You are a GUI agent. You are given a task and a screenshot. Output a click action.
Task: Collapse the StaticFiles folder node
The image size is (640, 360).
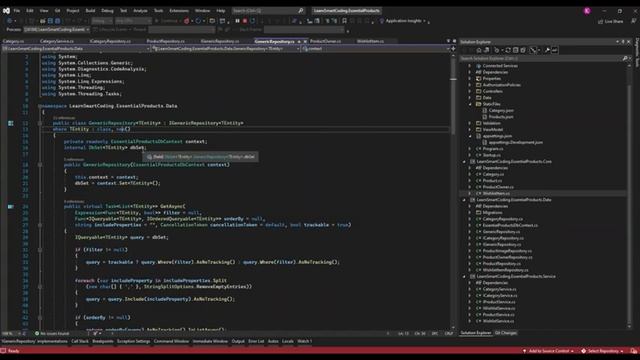(x=470, y=104)
